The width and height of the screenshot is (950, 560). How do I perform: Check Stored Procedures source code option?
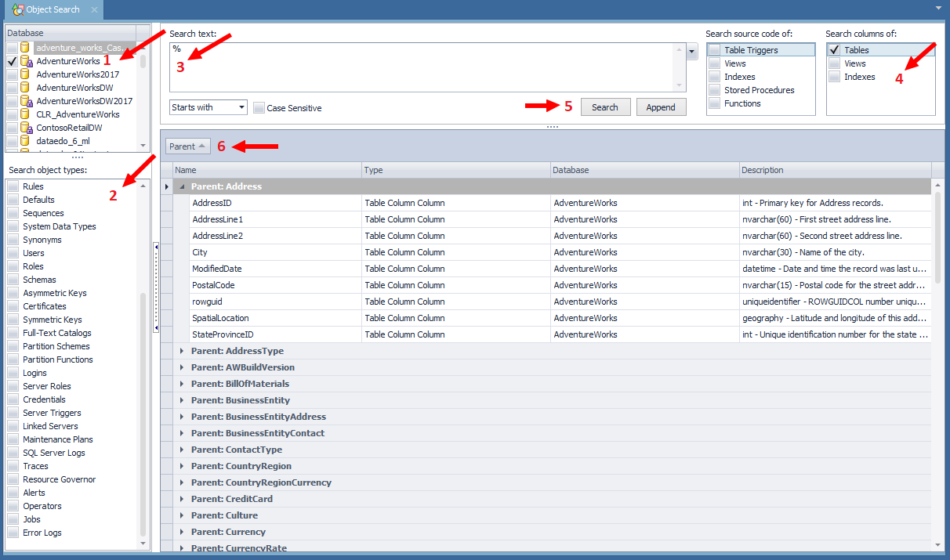[x=714, y=90]
